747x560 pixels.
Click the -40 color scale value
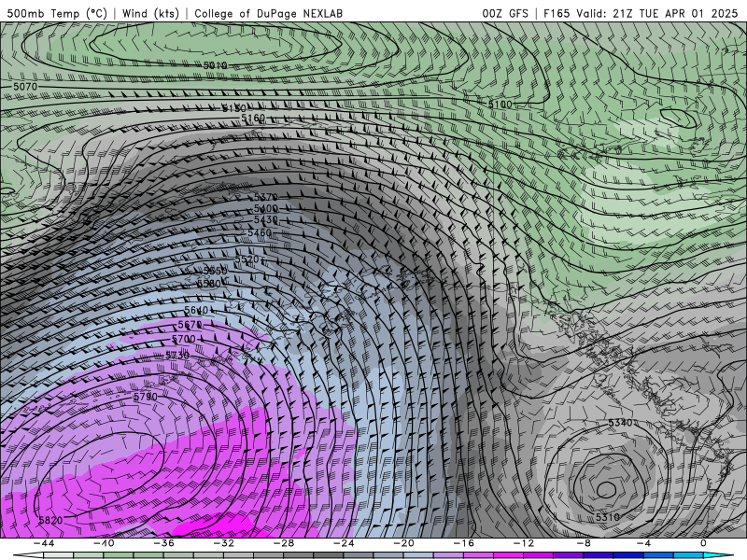[104, 543]
